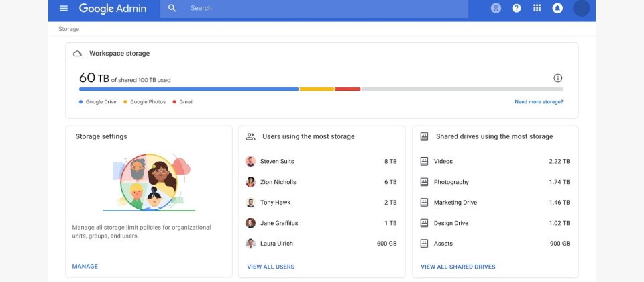Click the Workspace storage cloud icon
Viewport: 644px width, 282px height.
tap(77, 54)
